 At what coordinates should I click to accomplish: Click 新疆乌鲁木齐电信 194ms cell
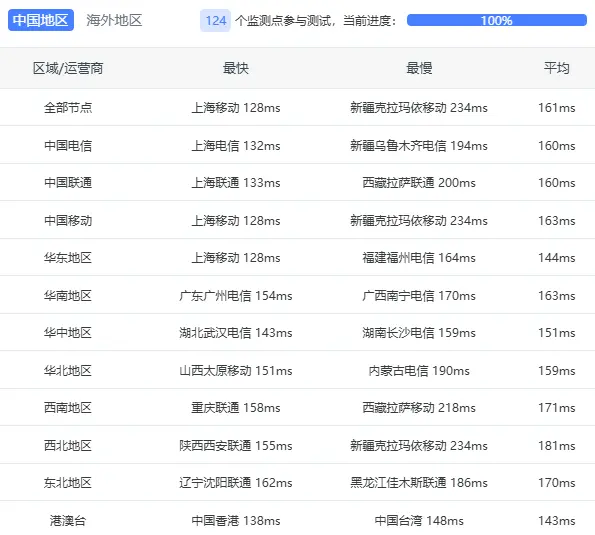pyautogui.click(x=419, y=146)
